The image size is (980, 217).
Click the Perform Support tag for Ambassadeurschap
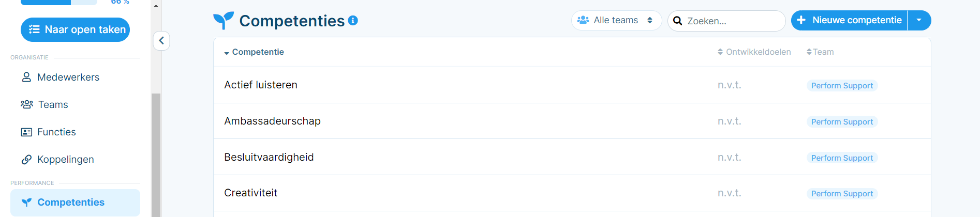842,122
